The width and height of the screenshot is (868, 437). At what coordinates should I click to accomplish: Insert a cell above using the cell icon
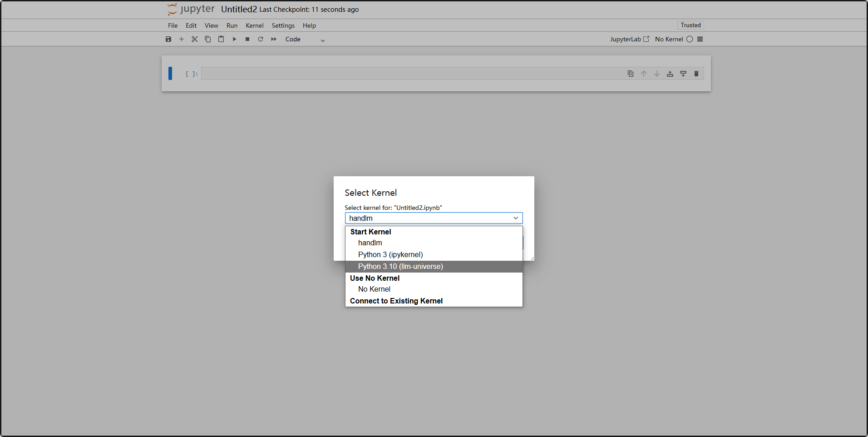pyautogui.click(x=670, y=74)
